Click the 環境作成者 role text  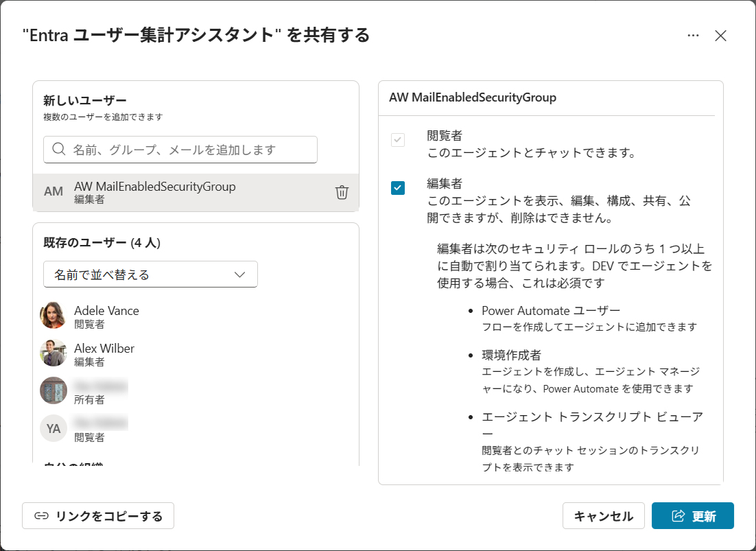(511, 355)
